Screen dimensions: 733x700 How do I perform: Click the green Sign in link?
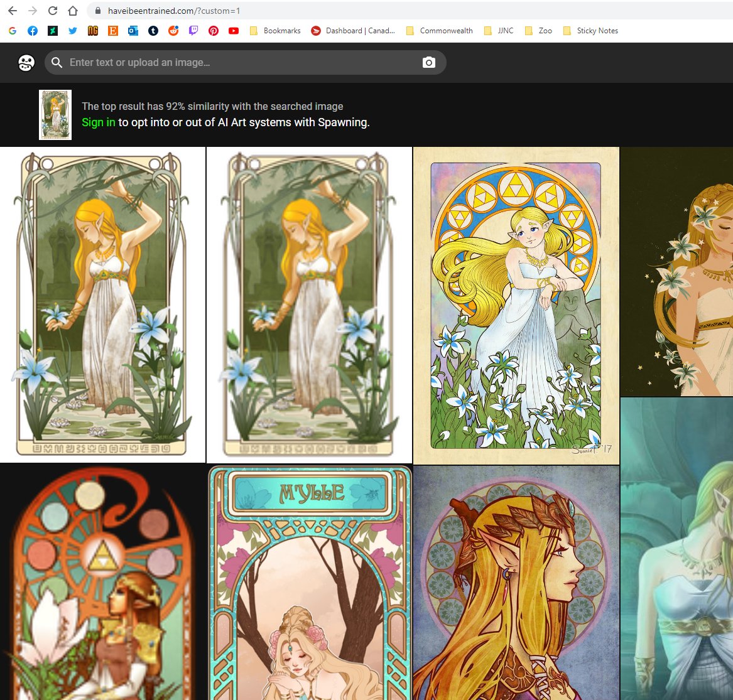click(98, 122)
